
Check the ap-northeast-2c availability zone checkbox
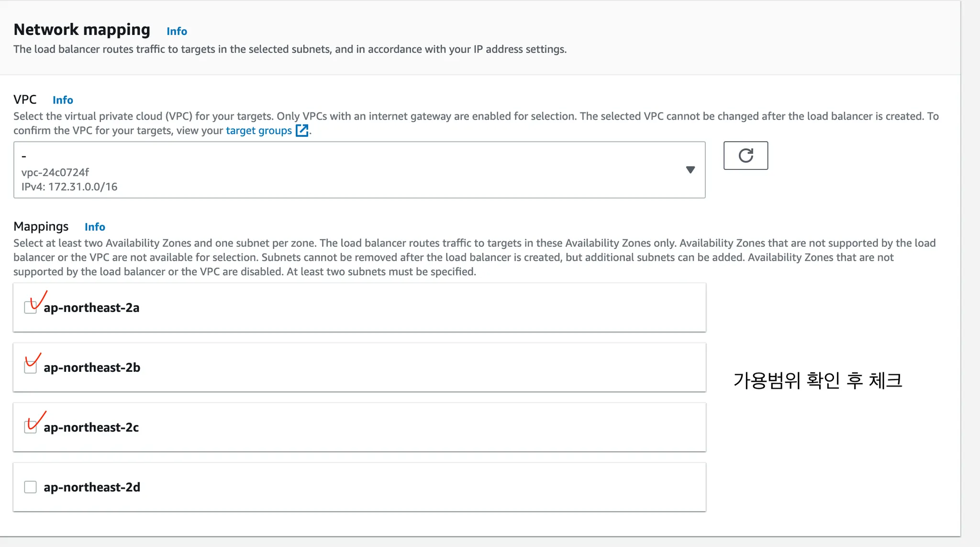[30, 427]
